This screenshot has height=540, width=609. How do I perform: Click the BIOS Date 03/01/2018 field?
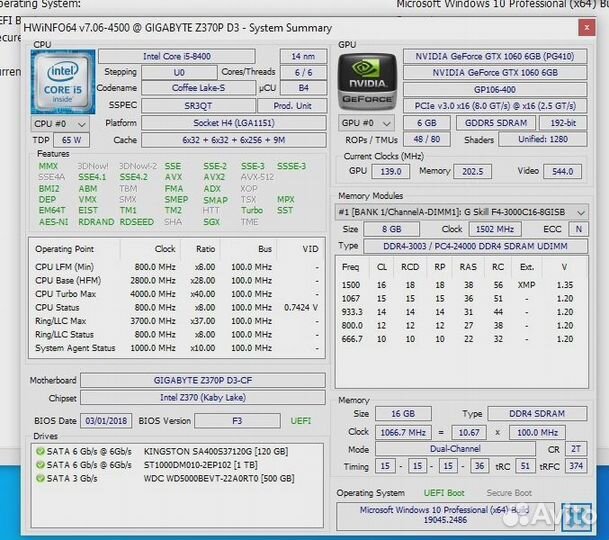106,421
